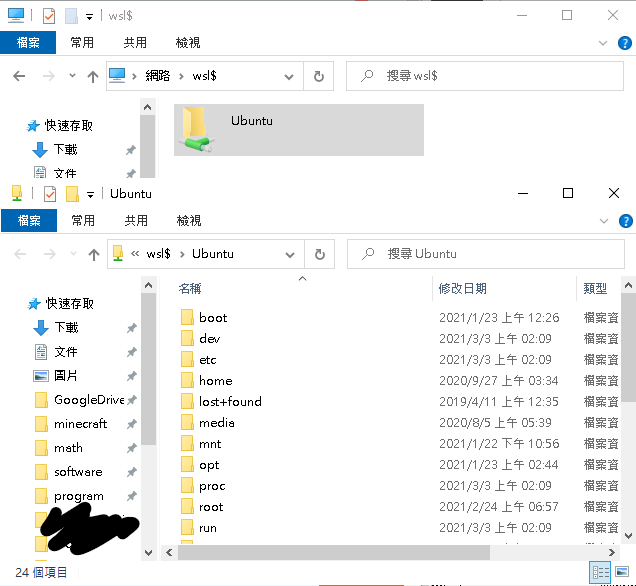Screen dimensions: 636x586
Task: Click the 搜尋 wsl$ search box
Action: 485,76
